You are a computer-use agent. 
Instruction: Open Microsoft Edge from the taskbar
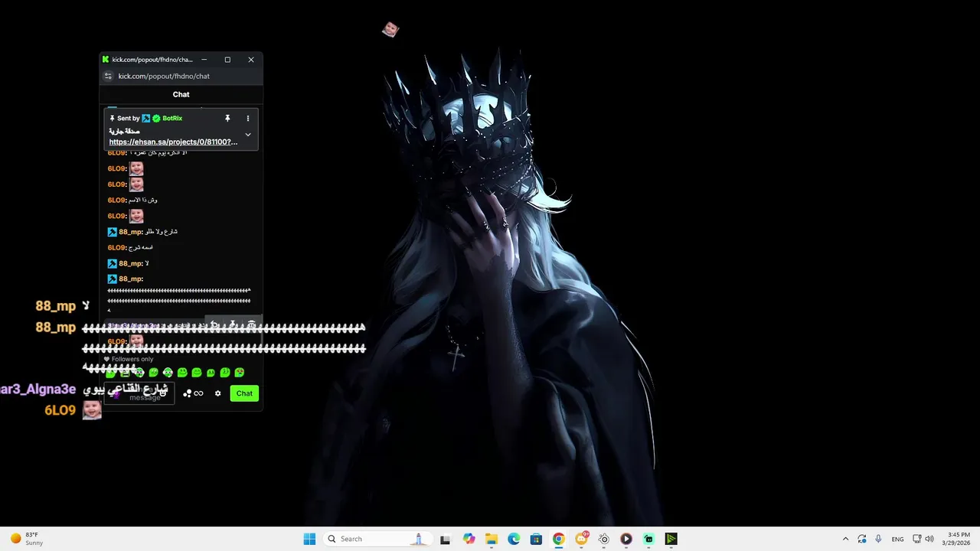pyautogui.click(x=514, y=539)
